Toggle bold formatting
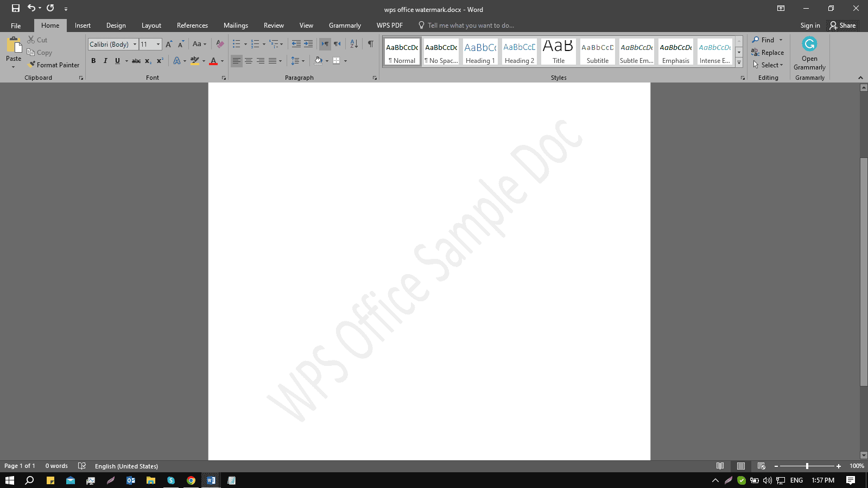Image resolution: width=868 pixels, height=488 pixels. (93, 61)
